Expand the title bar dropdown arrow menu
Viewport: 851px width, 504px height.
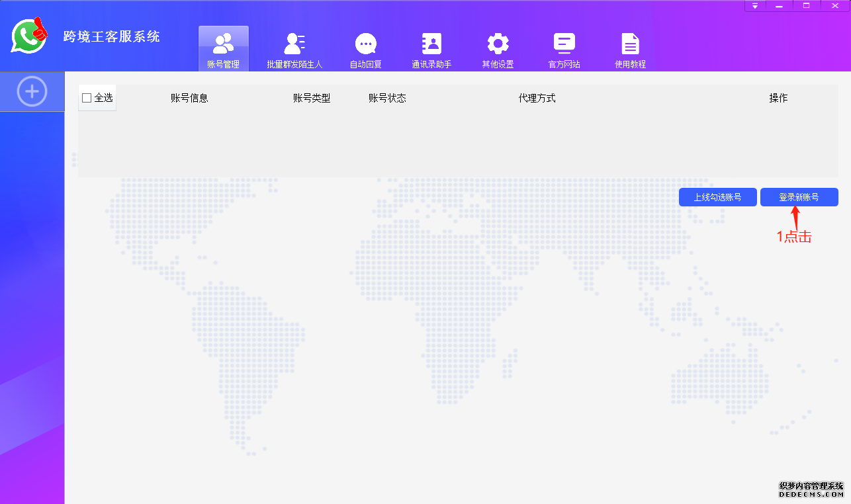pos(755,6)
